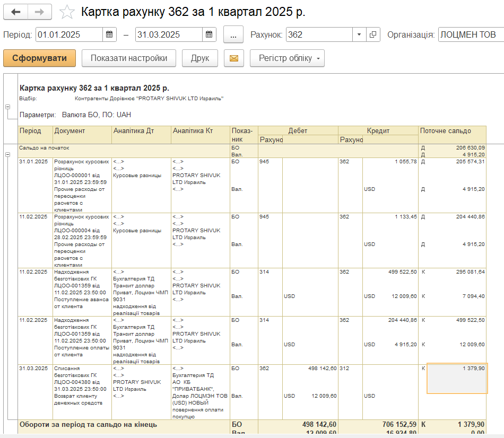Click credit account 312 in 31.03.2025 row
The height and width of the screenshot is (438, 504).
pyautogui.click(x=344, y=368)
